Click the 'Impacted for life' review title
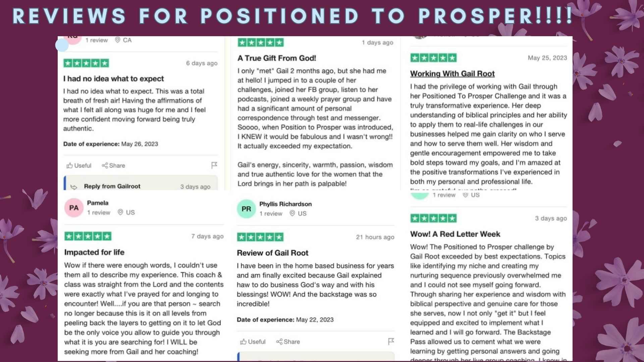This screenshot has width=644, height=362. pos(94,252)
